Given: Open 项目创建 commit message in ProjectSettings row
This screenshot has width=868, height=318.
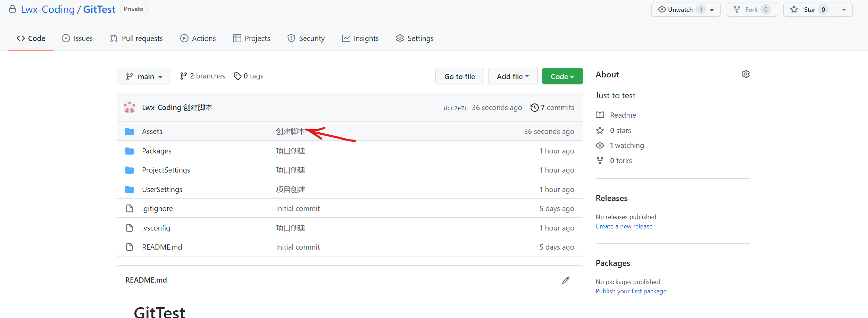Looking at the screenshot, I should coord(291,170).
